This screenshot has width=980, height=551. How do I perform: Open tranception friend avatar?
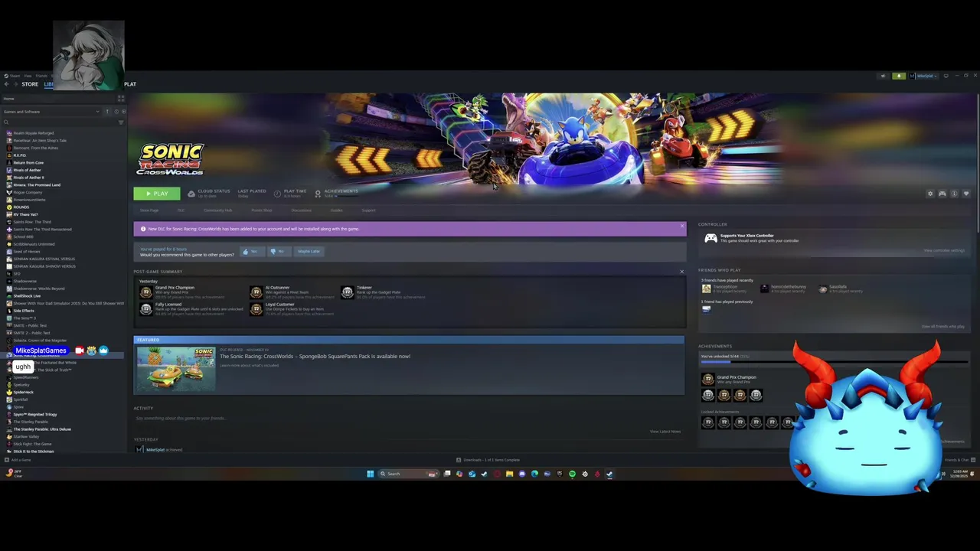tap(707, 289)
